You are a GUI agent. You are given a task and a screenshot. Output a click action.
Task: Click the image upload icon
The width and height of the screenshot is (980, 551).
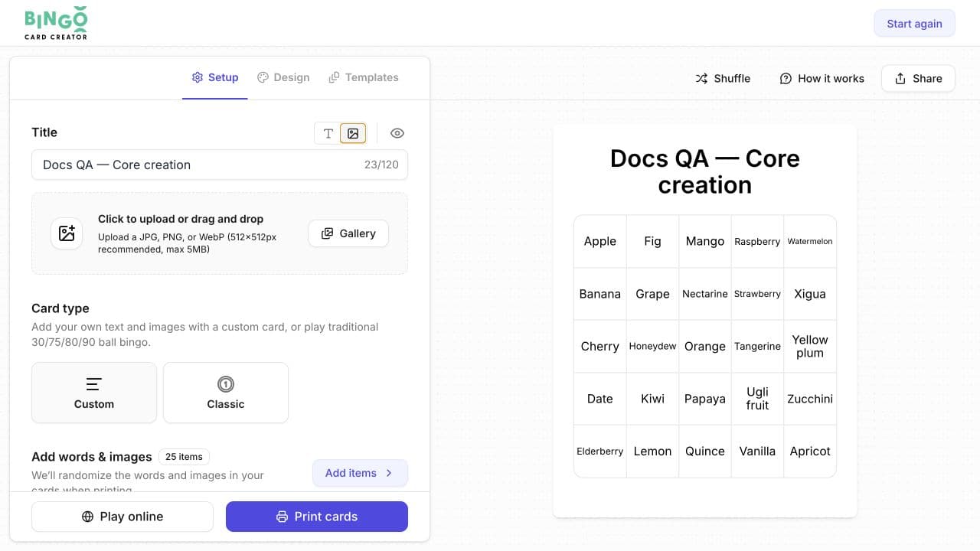tap(67, 233)
